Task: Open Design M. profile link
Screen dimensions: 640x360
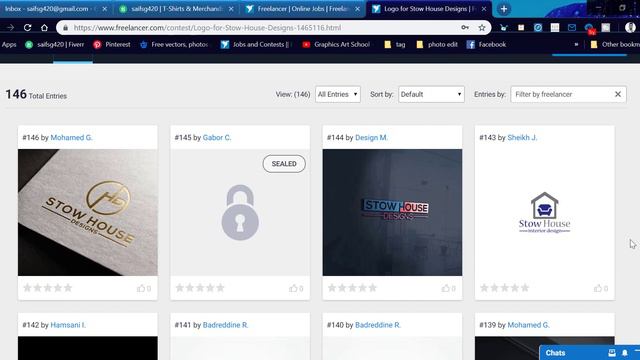Action: click(371, 138)
